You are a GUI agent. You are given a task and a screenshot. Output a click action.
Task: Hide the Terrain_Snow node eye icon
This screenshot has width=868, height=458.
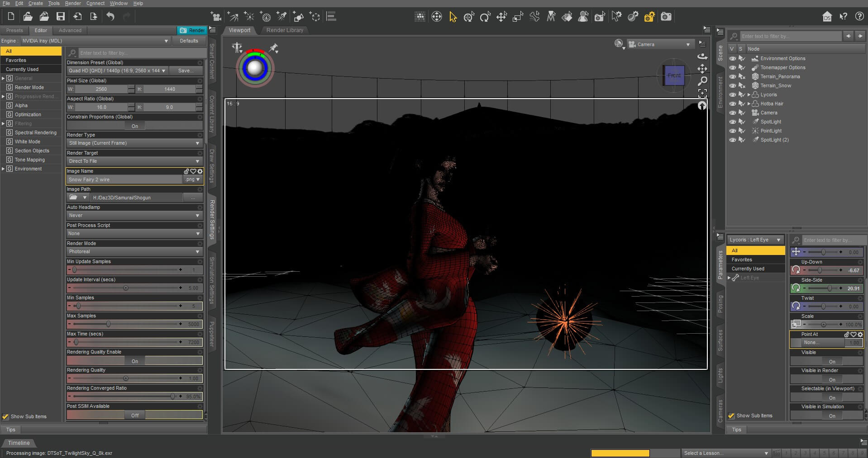pos(732,85)
